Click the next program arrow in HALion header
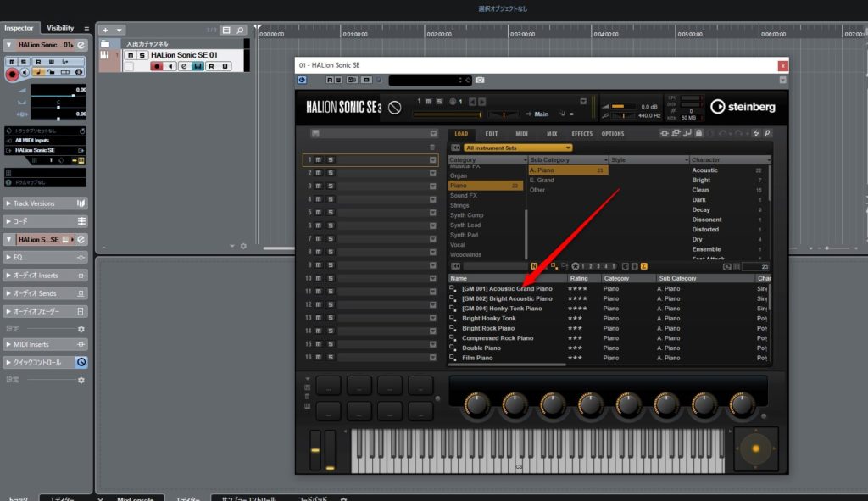Viewport: 868px width, 501px height. click(x=482, y=102)
